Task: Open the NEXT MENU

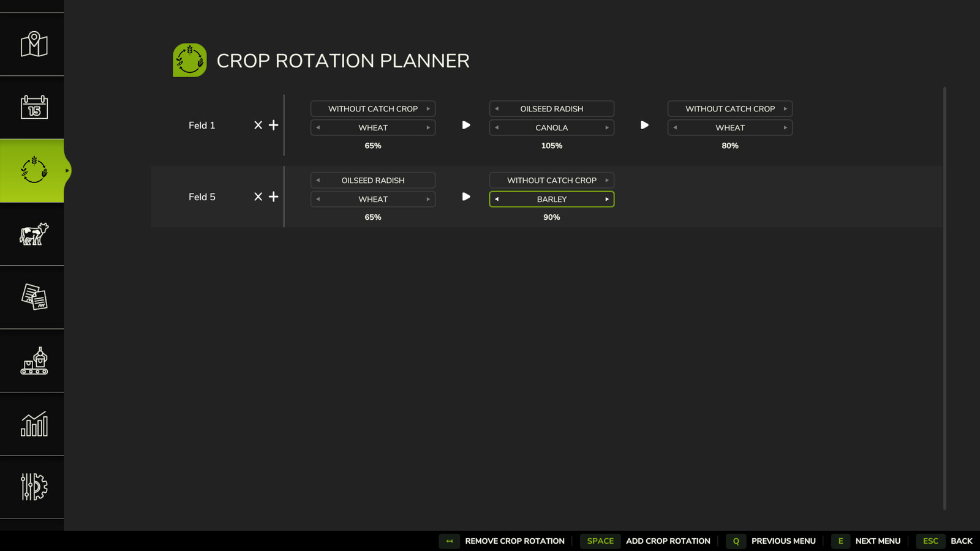Action: coord(878,541)
